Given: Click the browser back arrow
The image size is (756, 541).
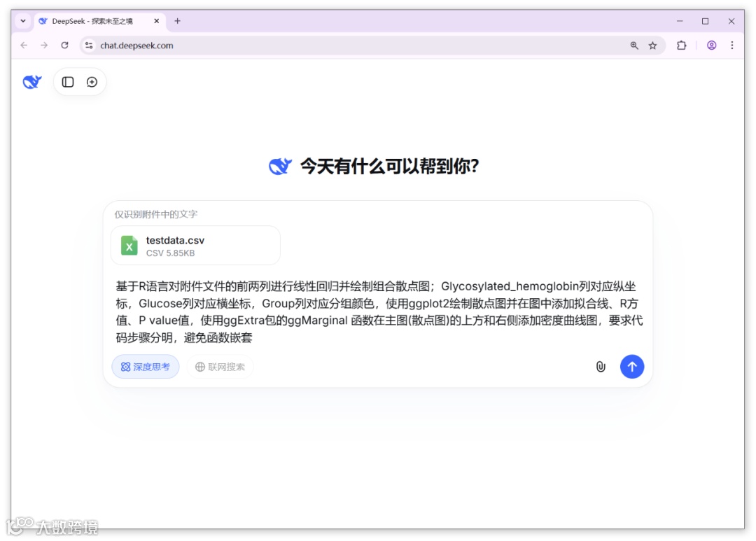Looking at the screenshot, I should pos(24,45).
